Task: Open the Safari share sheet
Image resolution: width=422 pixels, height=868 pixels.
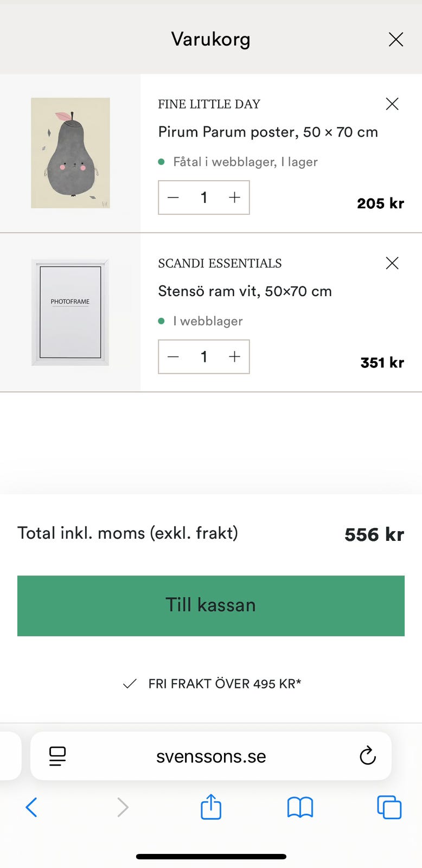Action: click(x=211, y=807)
